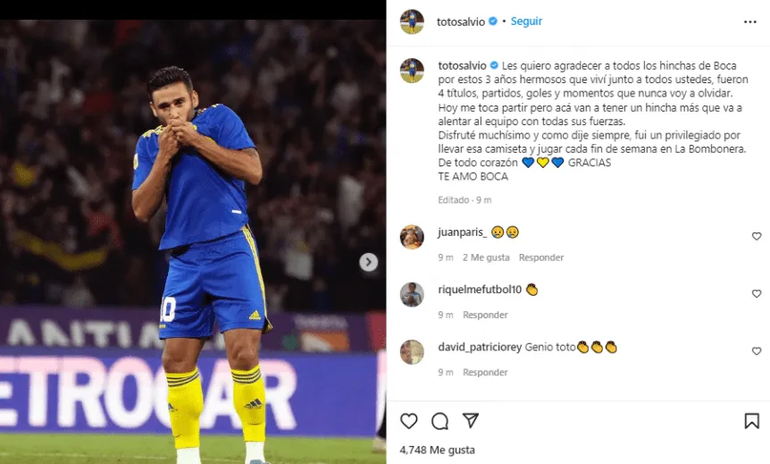Like juanparis_ comment heart
The width and height of the screenshot is (770, 464).
[756, 236]
